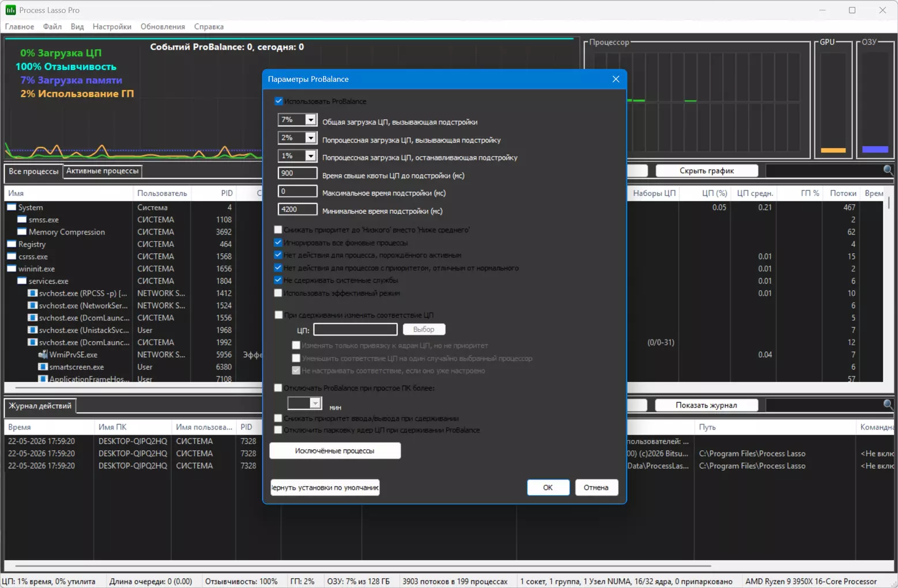The height and width of the screenshot is (588, 898).
Task: Click the ОЗУ usage meter bar
Action: [875, 103]
